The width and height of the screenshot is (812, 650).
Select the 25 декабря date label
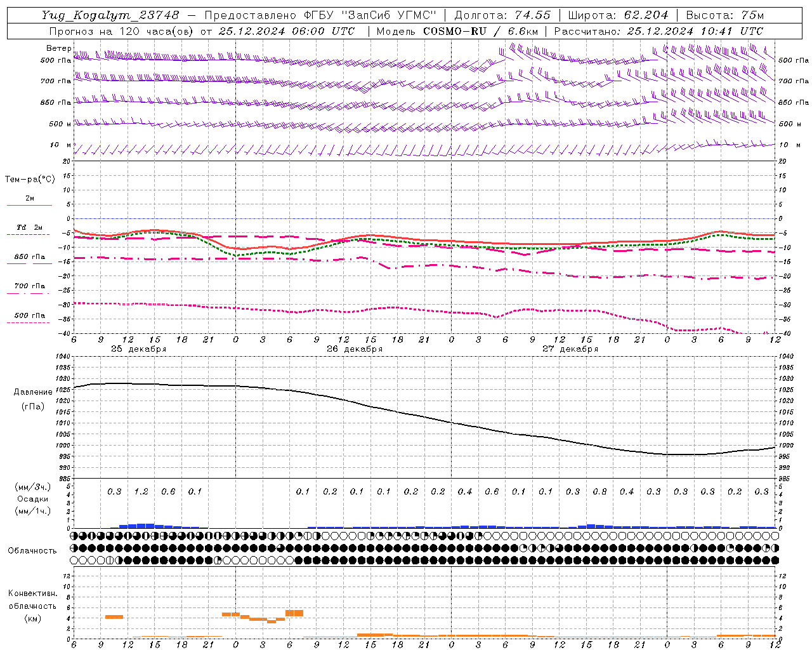tap(139, 349)
